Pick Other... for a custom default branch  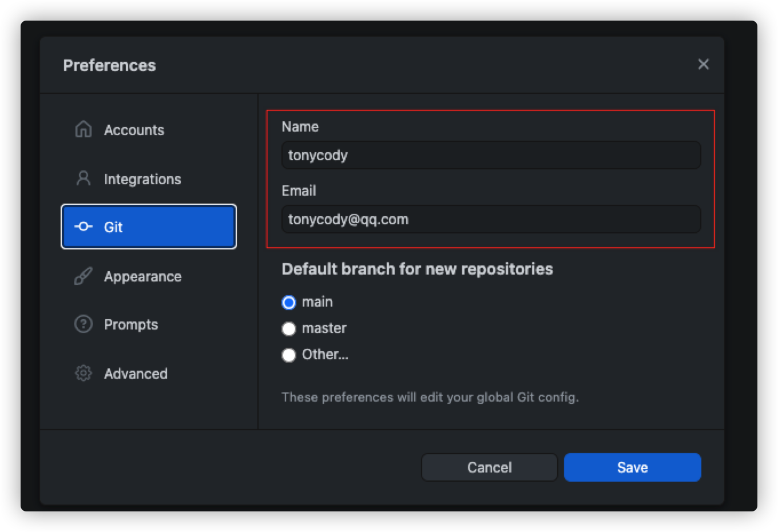coord(289,355)
